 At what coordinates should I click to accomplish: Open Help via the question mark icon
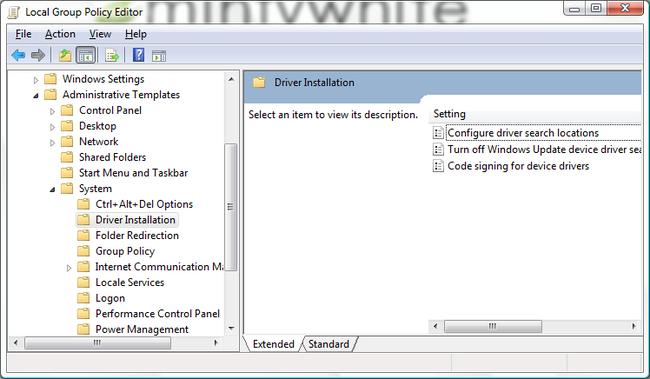pyautogui.click(x=138, y=55)
